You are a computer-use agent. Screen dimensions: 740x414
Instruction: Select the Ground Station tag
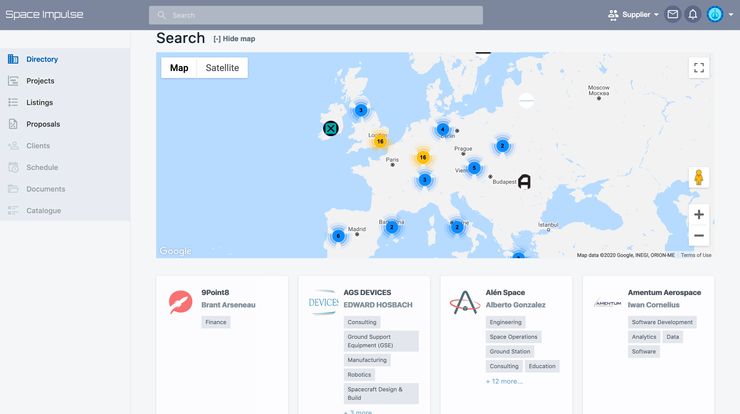(x=510, y=352)
